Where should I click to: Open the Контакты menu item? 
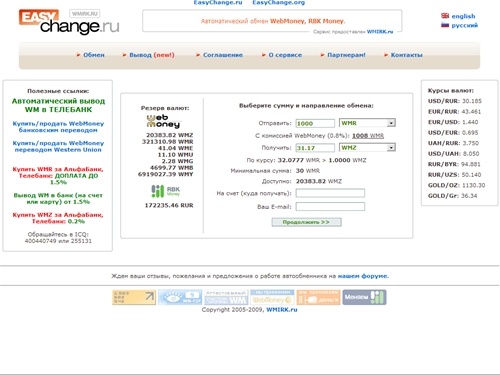pos(407,55)
